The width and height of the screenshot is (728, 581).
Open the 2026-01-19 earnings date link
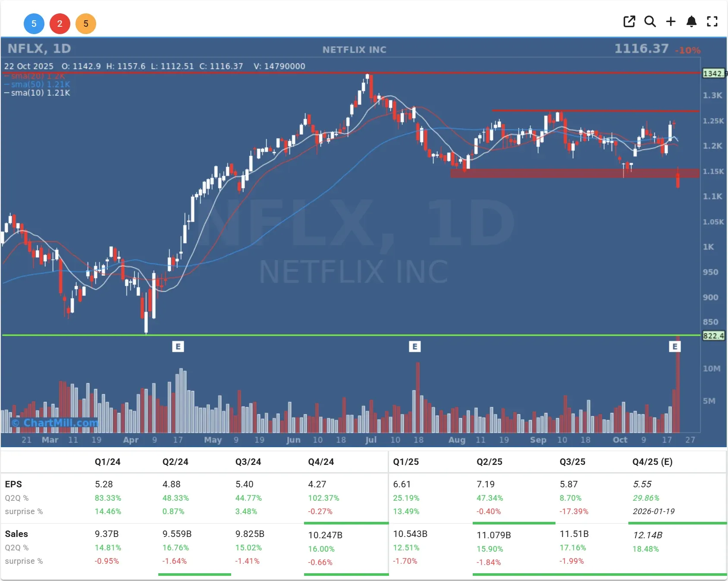(654, 512)
